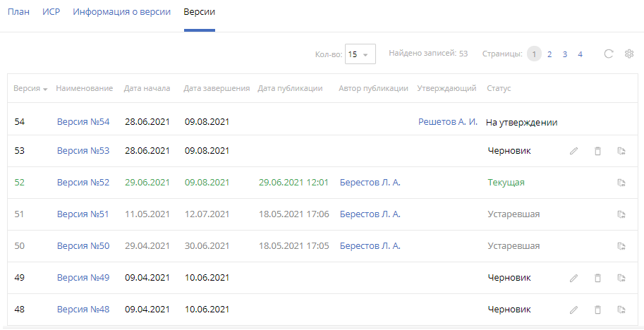Delete version 48 with the trash icon
Screen dimensions: 644x330
(x=597, y=310)
